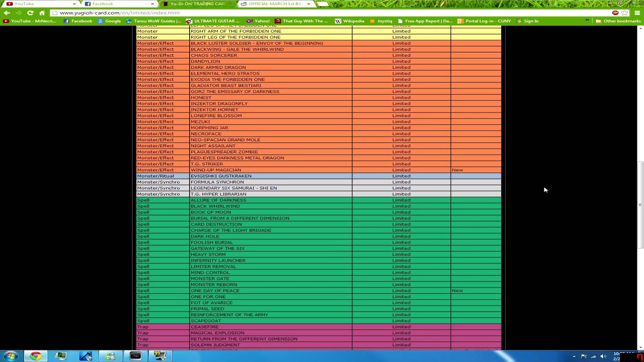Switch to the OFFICIAL MARCH 1st tab
Screen dimensions: 644x362
275,4
